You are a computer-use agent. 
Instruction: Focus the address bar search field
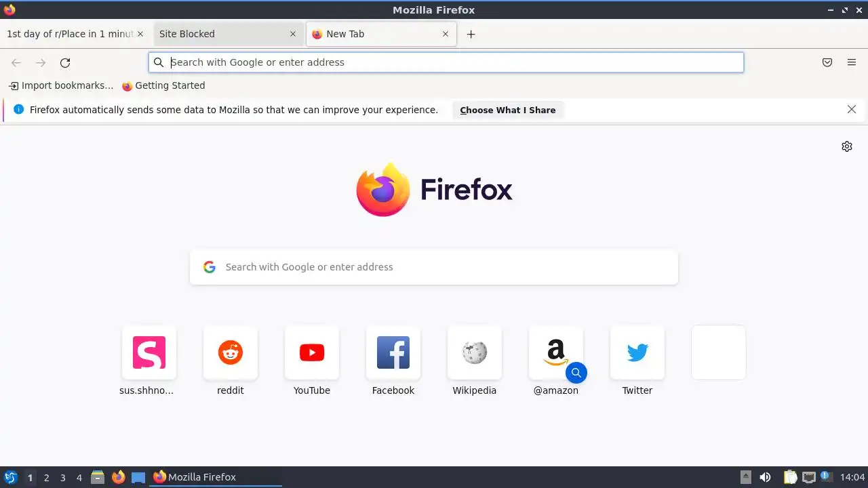pos(446,62)
